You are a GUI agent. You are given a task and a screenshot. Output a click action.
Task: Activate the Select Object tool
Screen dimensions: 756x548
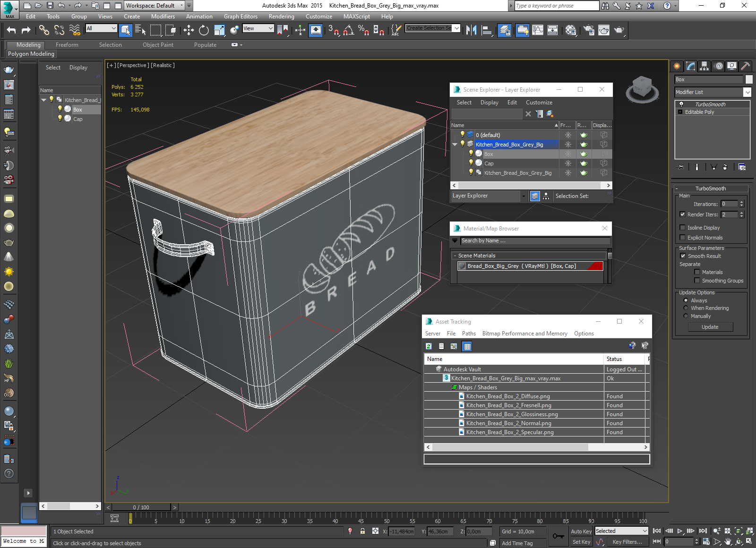[x=126, y=30]
